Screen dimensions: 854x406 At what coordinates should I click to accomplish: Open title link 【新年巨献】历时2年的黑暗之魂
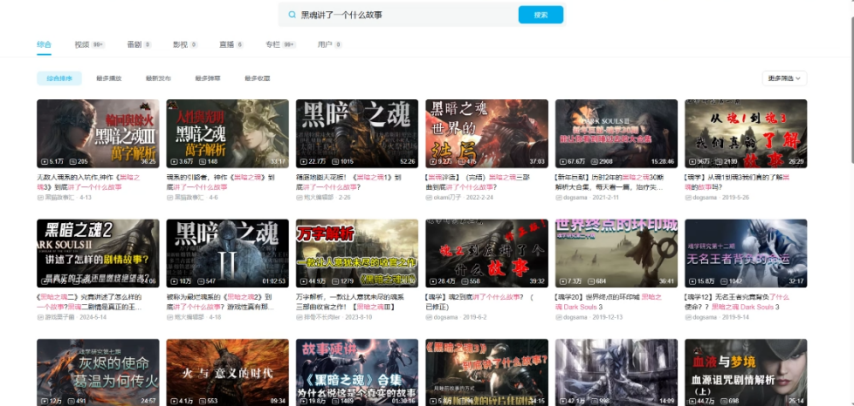click(x=609, y=182)
